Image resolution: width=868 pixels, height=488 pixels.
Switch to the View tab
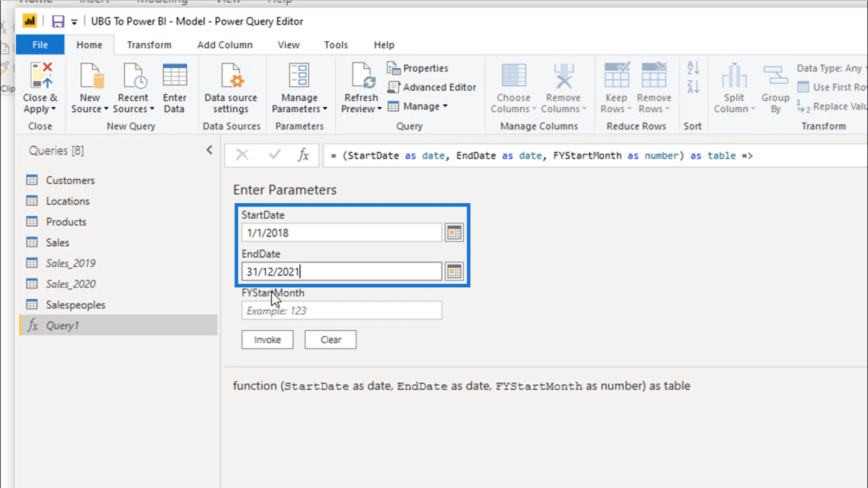click(x=289, y=45)
